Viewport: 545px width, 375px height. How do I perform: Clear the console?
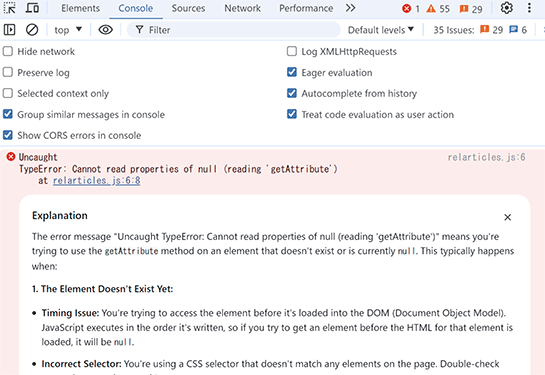pos(32,30)
